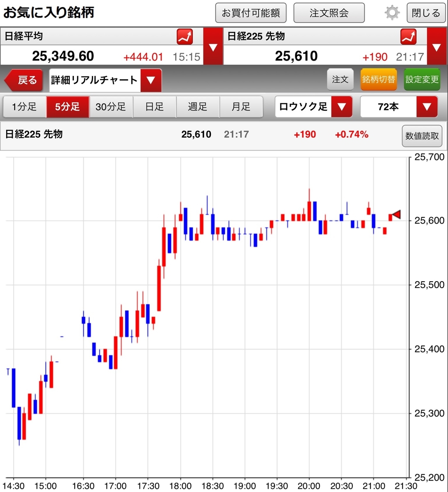
Task: Tap the orange 銘柄切替 button
Action: click(379, 80)
